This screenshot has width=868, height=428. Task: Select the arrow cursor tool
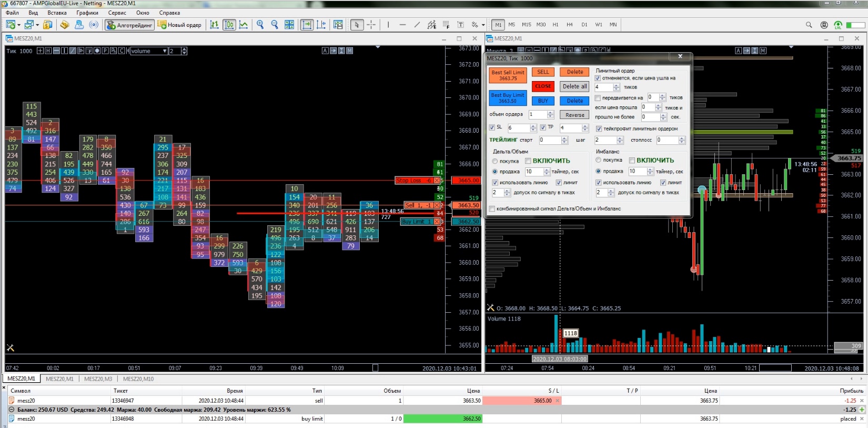(x=357, y=25)
